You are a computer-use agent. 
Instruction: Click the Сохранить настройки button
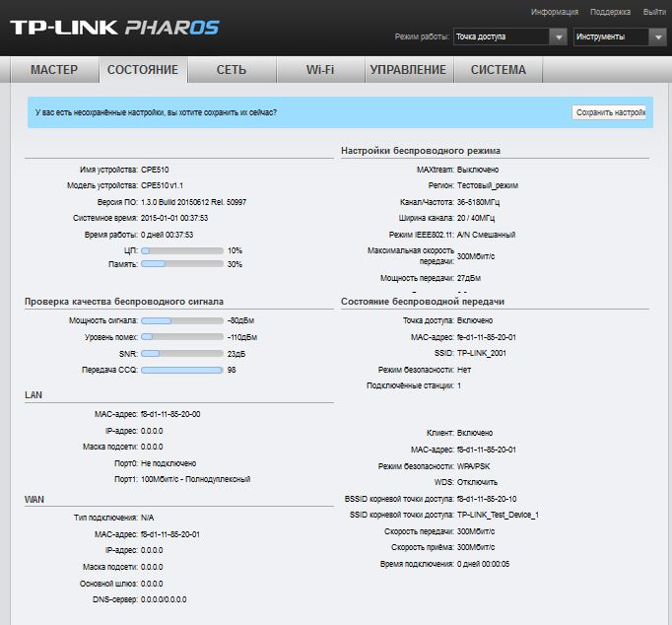609,112
